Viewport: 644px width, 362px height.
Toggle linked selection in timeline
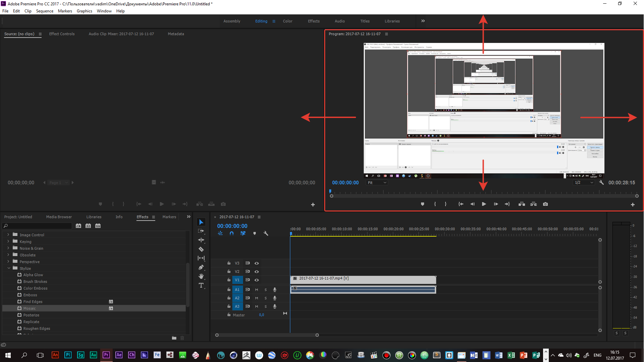click(243, 233)
